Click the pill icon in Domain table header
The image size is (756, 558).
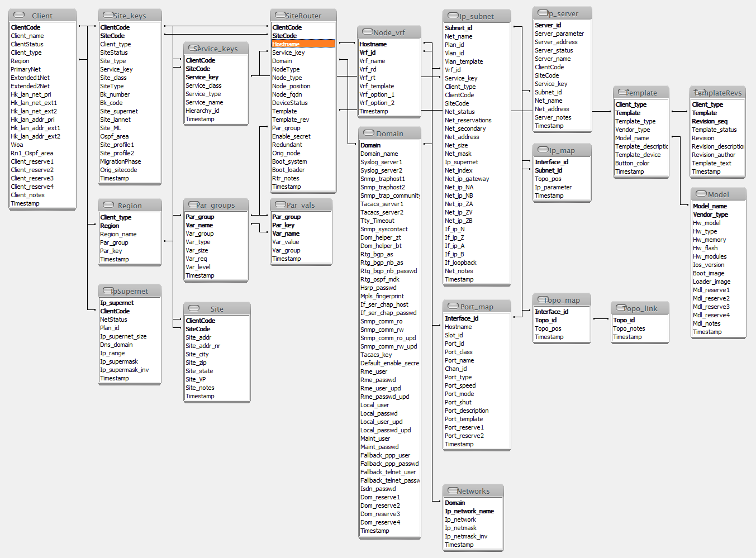pos(369,133)
